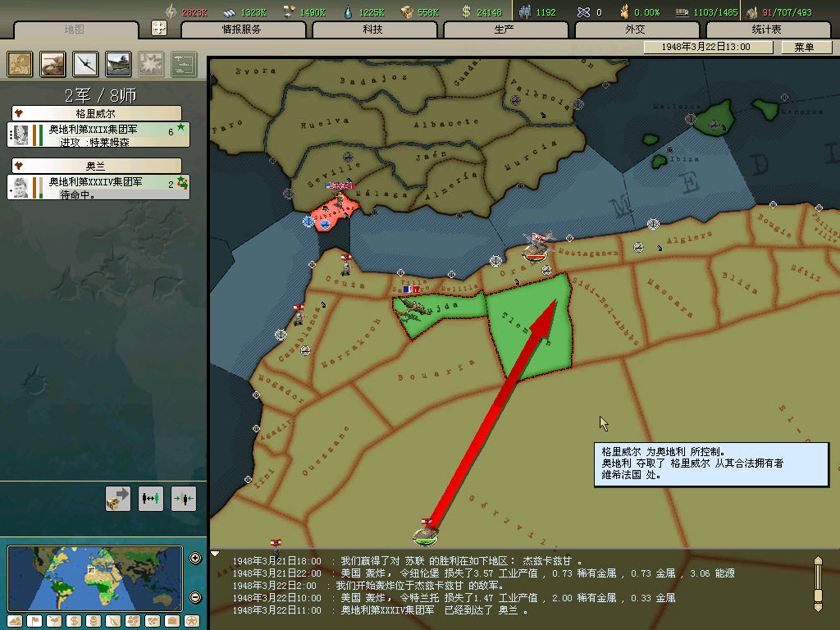Select the land units tank icon
The image size is (840, 630).
[x=52, y=64]
